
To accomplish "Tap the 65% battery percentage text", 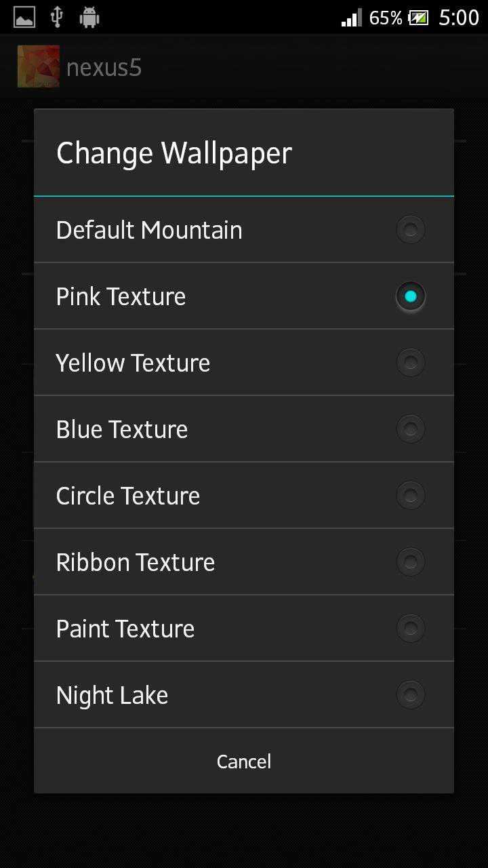I will click(x=386, y=18).
